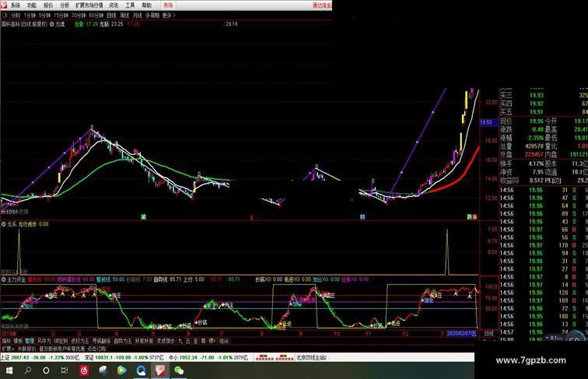Click the 北京双线主站2 server label
This screenshot has width=588, height=379.
pos(312,358)
